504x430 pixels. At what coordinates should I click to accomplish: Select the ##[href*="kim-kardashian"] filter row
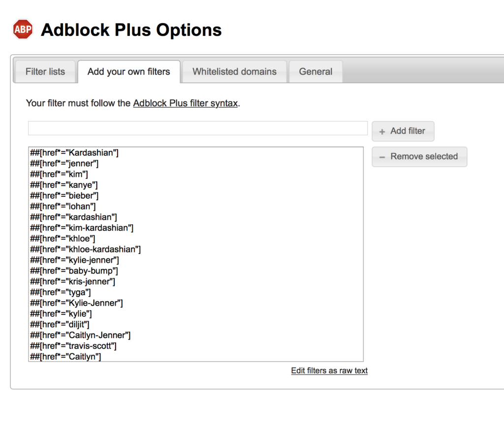(196, 228)
